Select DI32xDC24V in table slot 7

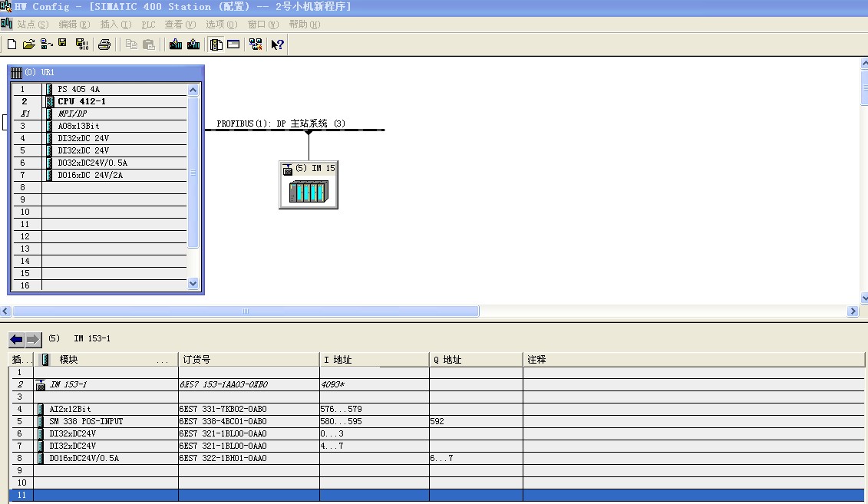point(437,446)
